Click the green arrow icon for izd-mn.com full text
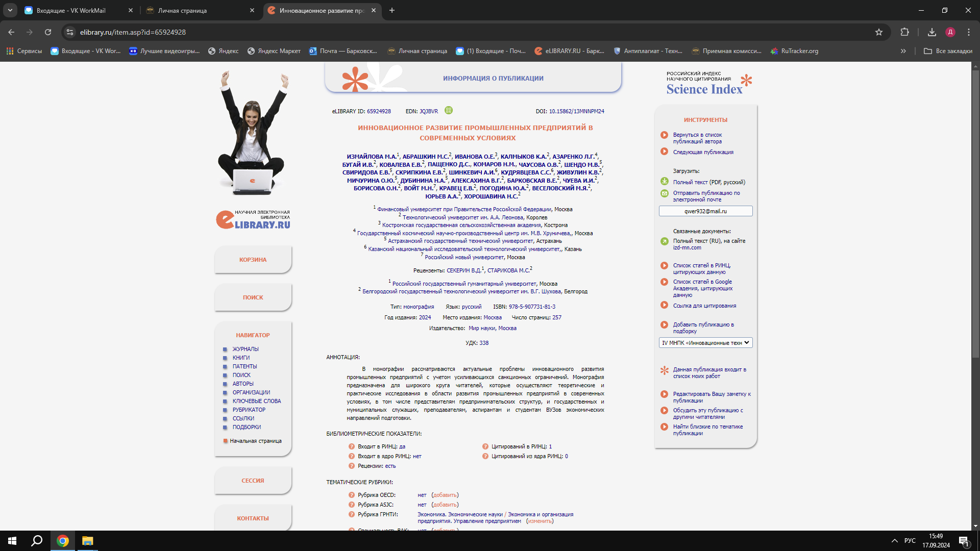 coord(664,241)
